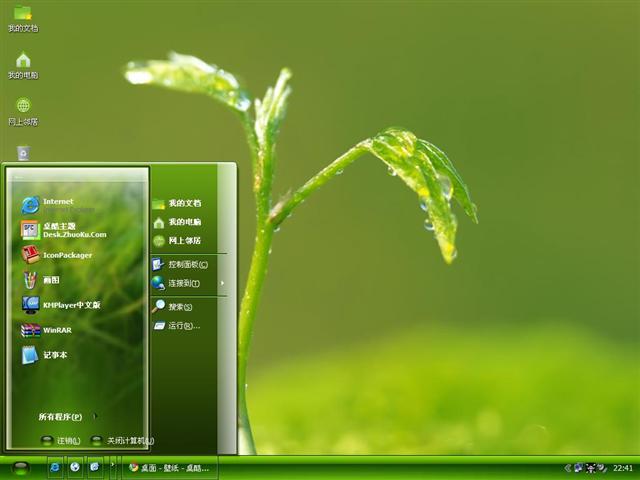
Task: Launch Internet Explorer quick launch icon
Action: point(55,467)
